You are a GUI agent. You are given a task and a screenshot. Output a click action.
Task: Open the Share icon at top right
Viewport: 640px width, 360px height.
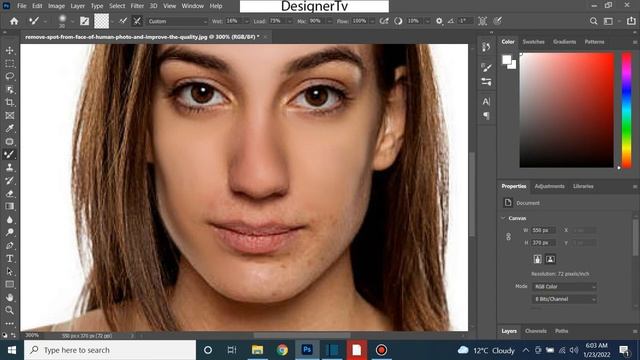click(631, 21)
